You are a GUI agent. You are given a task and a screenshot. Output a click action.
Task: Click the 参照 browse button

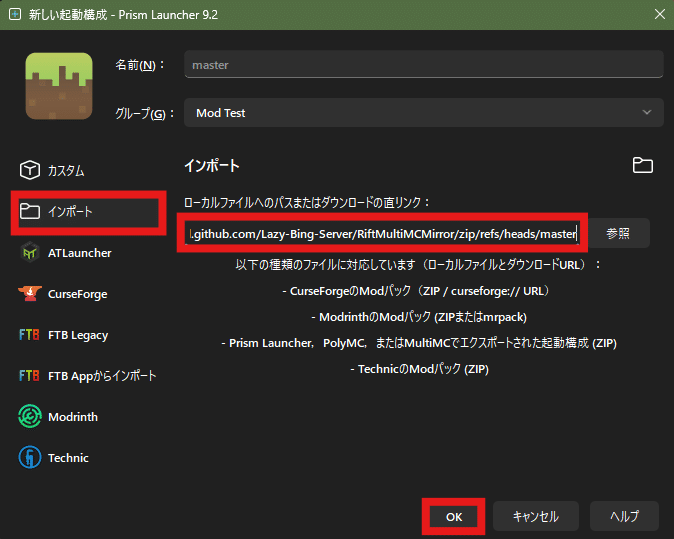(x=618, y=233)
